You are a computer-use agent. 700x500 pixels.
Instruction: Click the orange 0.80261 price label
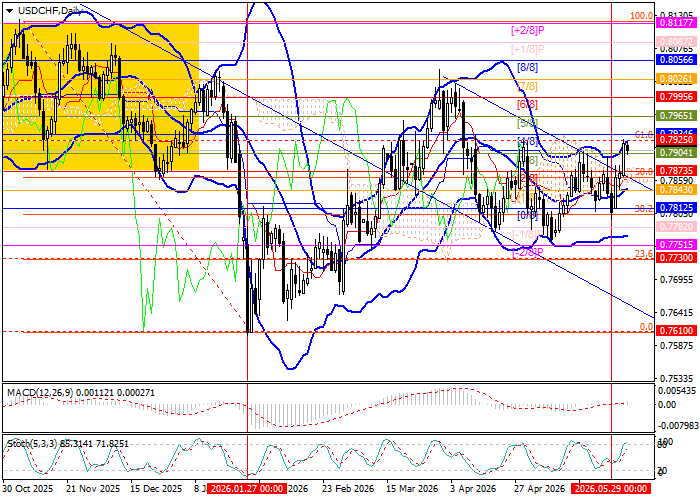tap(678, 79)
